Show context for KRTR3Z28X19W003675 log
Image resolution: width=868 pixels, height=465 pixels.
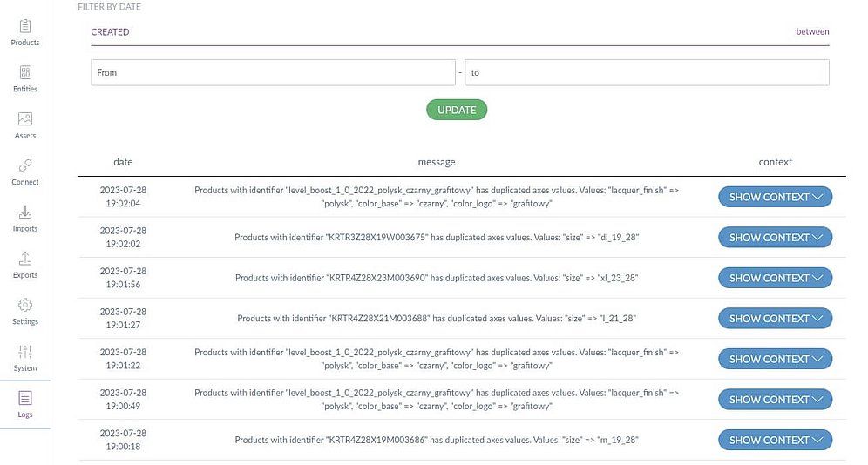[x=775, y=238]
